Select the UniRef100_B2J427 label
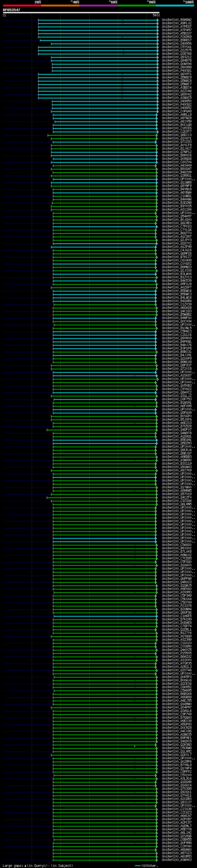Viewport: 197px width, 868px height. 176,149
